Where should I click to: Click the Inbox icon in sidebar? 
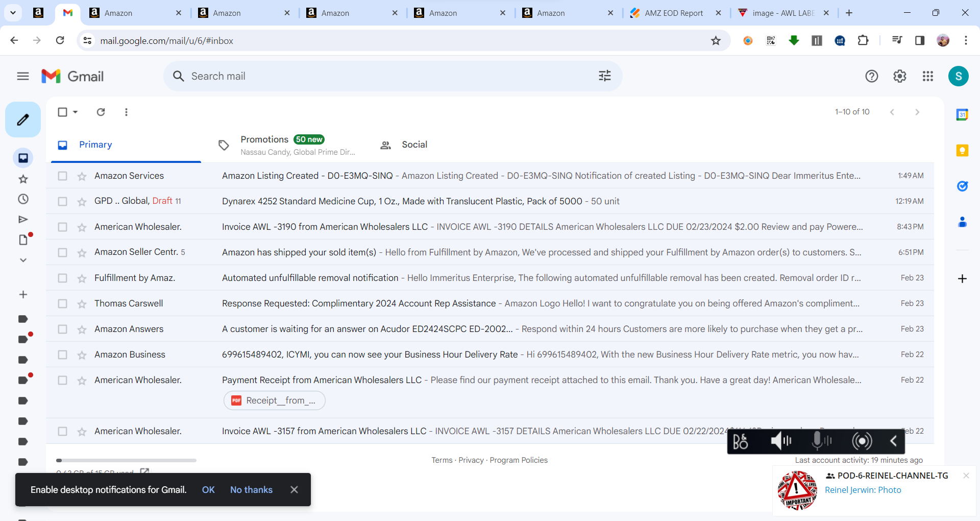tap(23, 158)
